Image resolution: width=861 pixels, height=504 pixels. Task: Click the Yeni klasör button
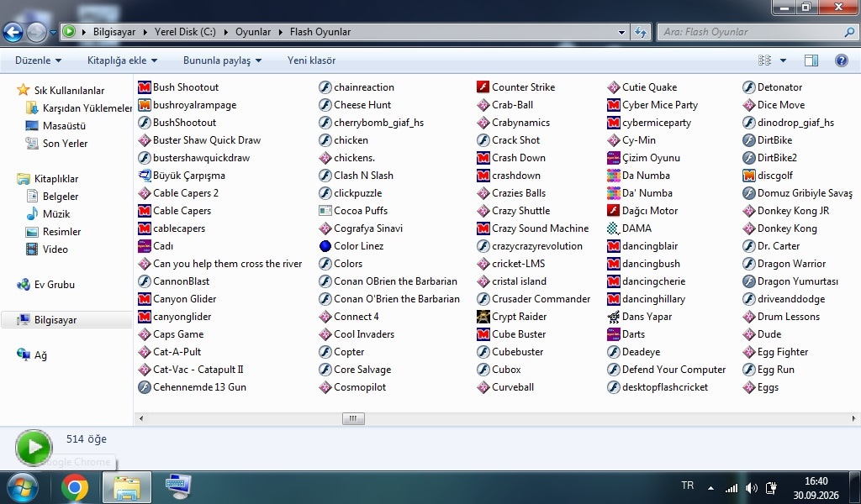pos(311,60)
